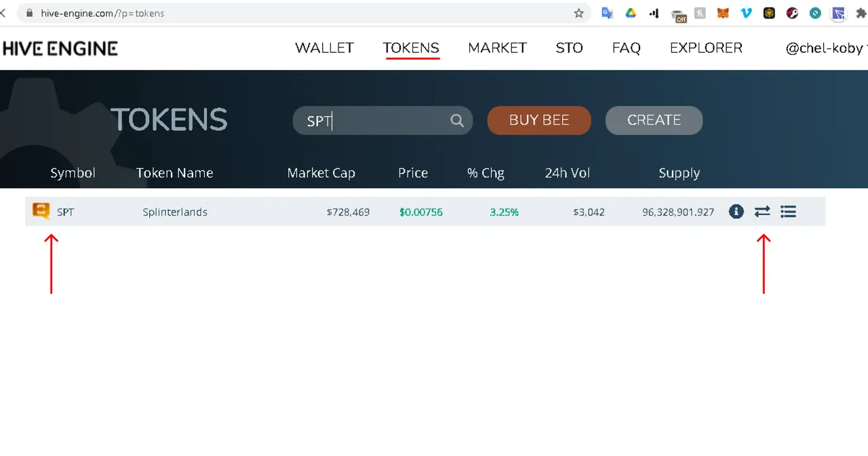Go to Hive Engine home via logo

60,48
